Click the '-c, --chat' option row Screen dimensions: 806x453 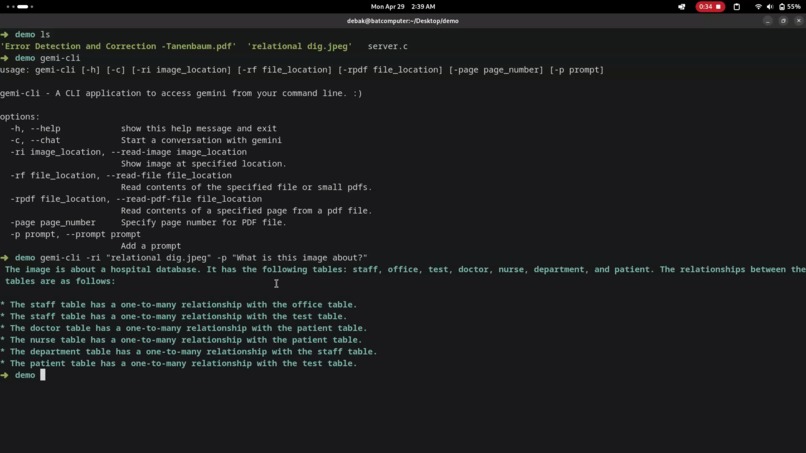[x=146, y=140]
